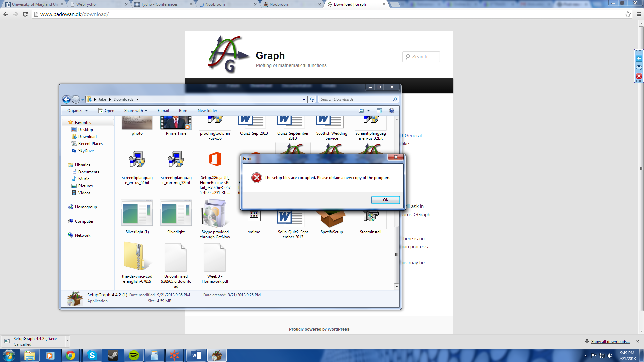Open Skype from the taskbar

click(92, 355)
